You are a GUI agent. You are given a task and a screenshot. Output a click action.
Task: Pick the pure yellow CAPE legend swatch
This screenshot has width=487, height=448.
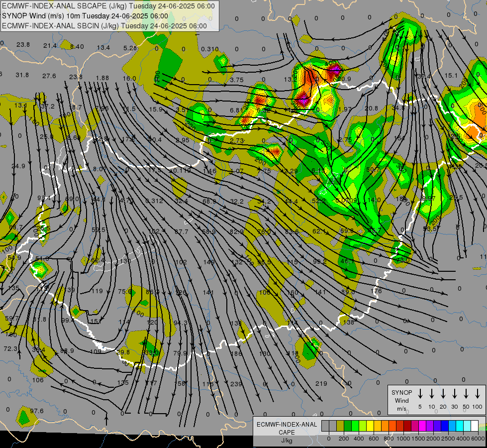(x=370, y=426)
